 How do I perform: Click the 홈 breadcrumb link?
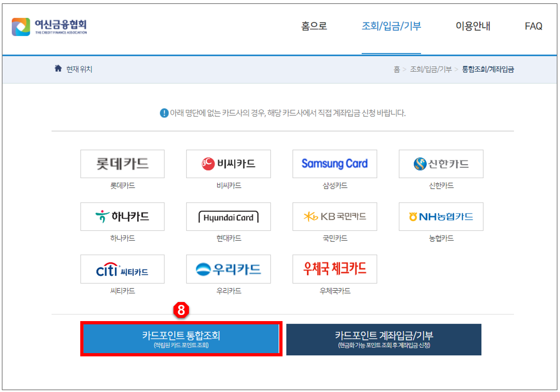coord(397,69)
